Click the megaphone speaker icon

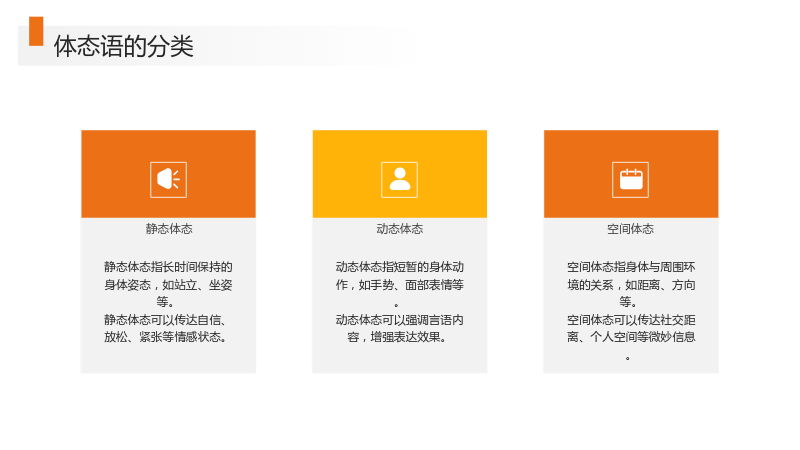tap(168, 180)
